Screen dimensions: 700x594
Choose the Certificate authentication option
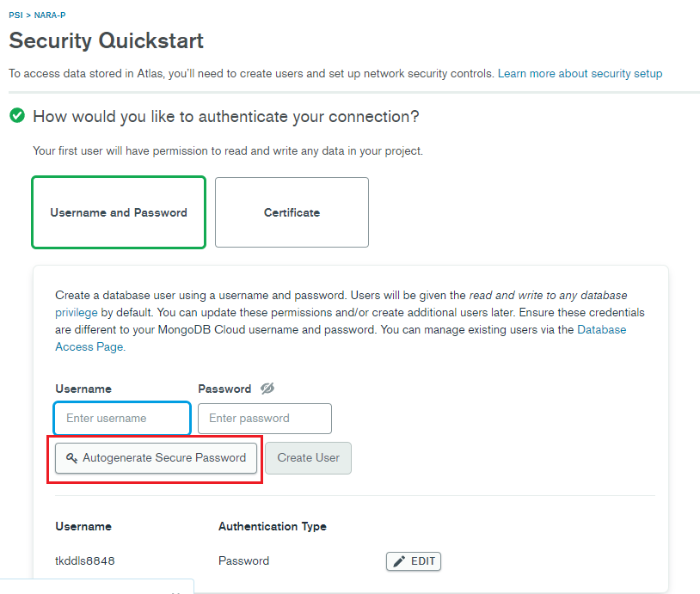pyautogui.click(x=292, y=212)
